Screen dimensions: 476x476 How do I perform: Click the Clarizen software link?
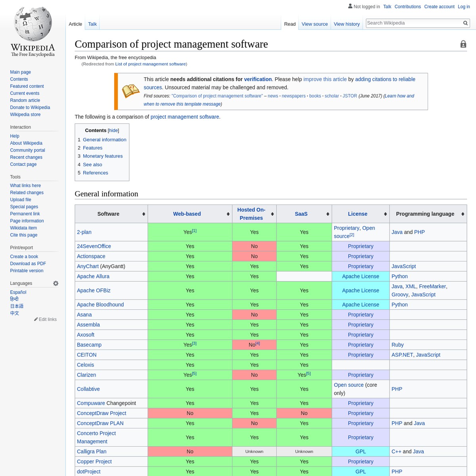coord(86,375)
